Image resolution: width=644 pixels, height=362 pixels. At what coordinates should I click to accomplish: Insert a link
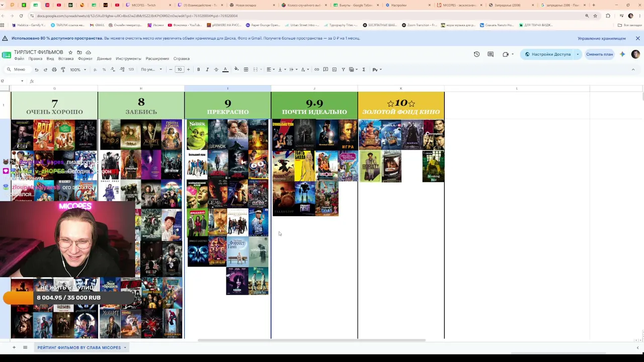coord(316,69)
